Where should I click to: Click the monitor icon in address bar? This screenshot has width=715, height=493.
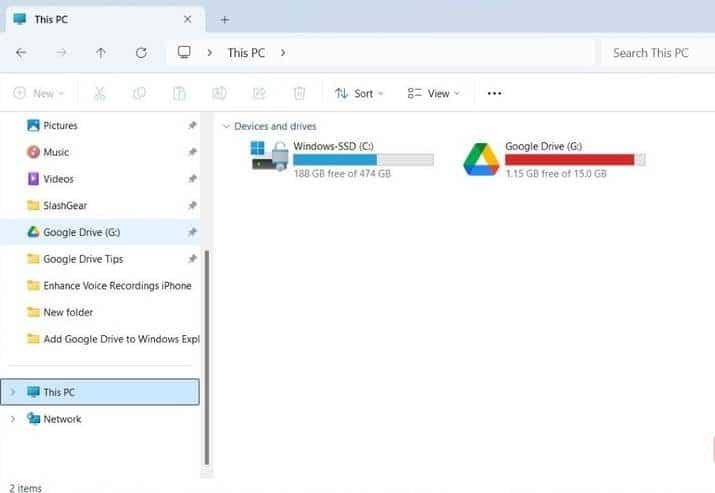tap(184, 52)
